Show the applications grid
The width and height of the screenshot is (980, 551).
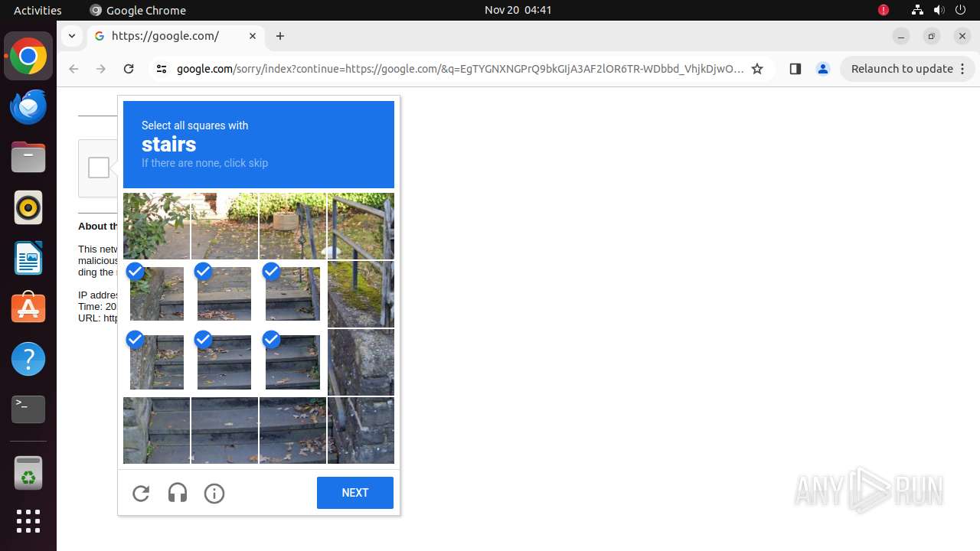28,521
